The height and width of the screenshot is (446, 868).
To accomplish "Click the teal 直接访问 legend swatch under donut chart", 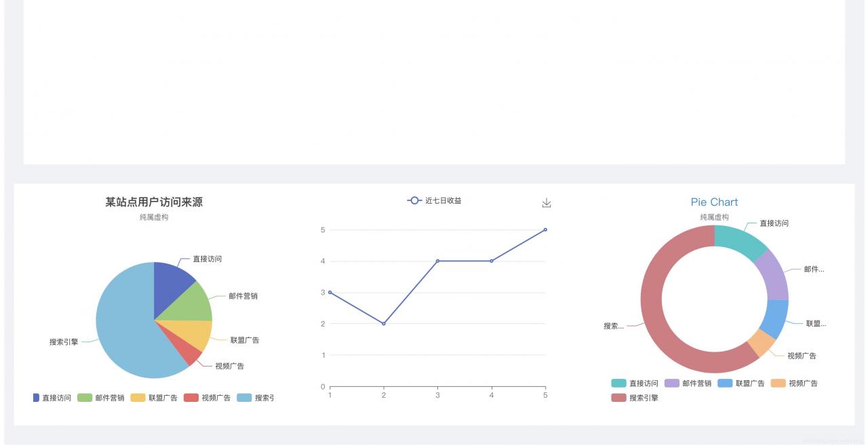I will pyautogui.click(x=618, y=384).
